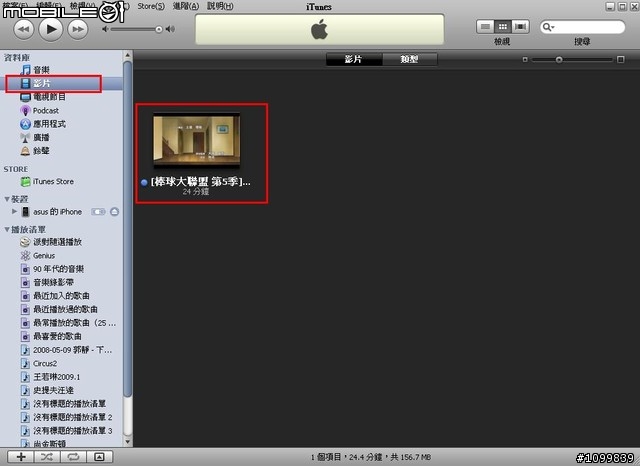Viewport: 640px width, 466px height.
Task: Collapse the 裝置 devices section
Action: pos(7,199)
